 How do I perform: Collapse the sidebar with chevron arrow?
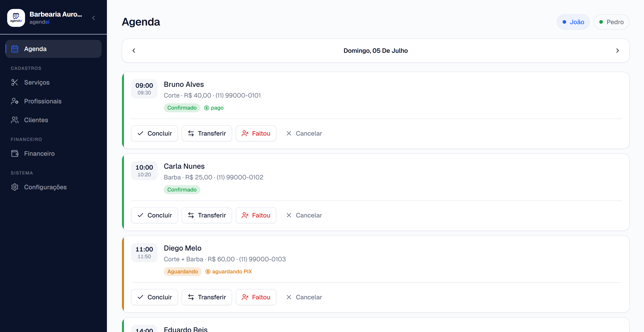click(x=93, y=18)
